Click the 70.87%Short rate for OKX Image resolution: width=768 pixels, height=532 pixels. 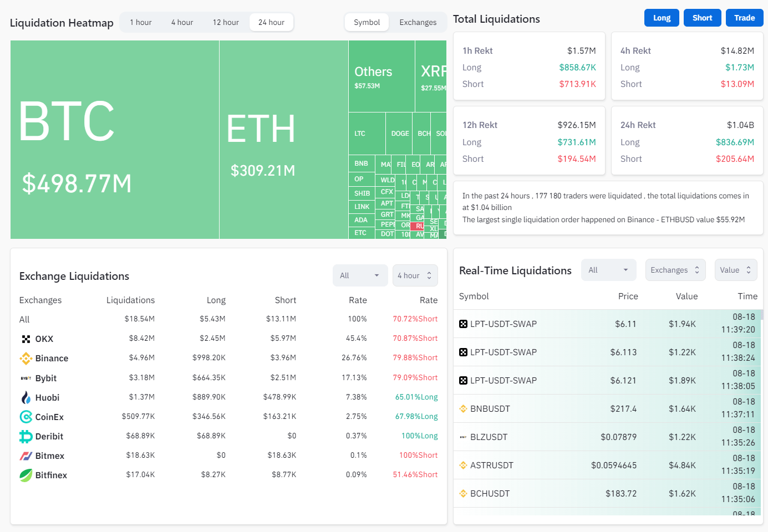pos(415,339)
